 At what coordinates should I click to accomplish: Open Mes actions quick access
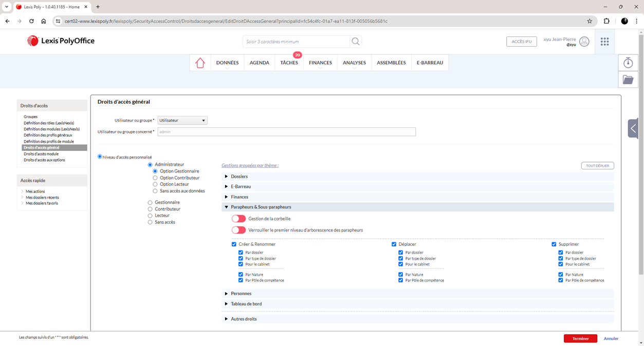pyautogui.click(x=35, y=191)
